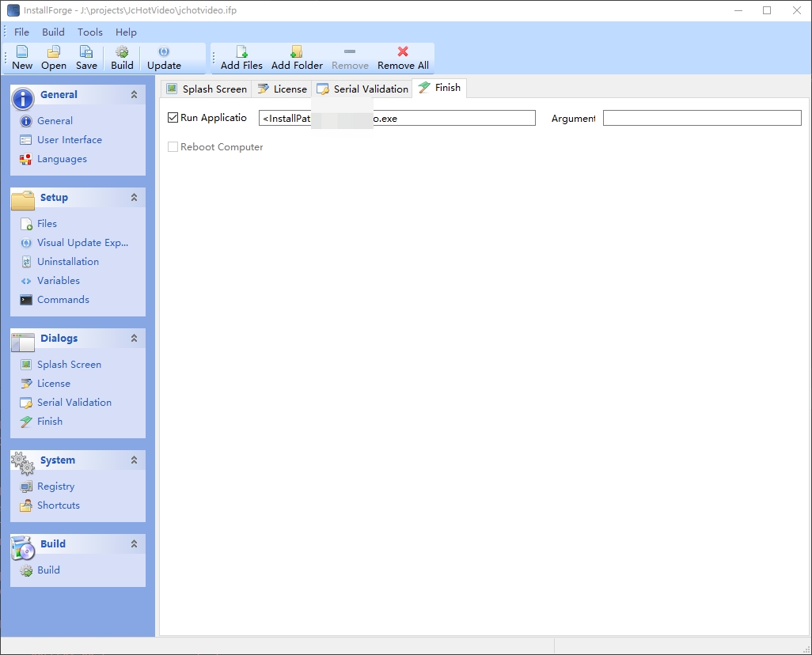Toggle the Reboot Computer checkbox

tap(173, 147)
